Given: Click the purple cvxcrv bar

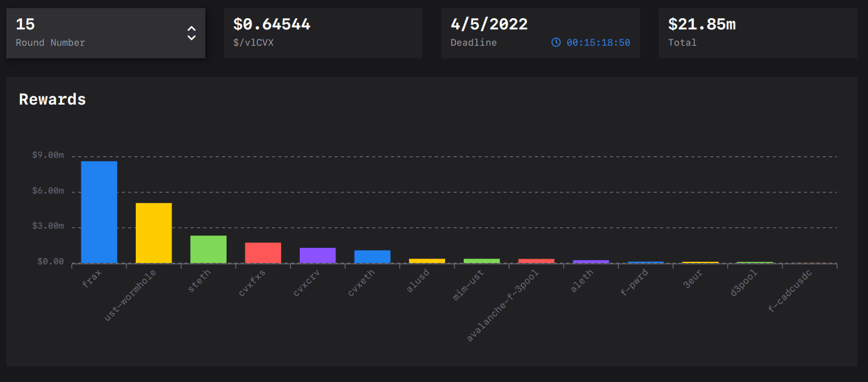Looking at the screenshot, I should point(317,255).
